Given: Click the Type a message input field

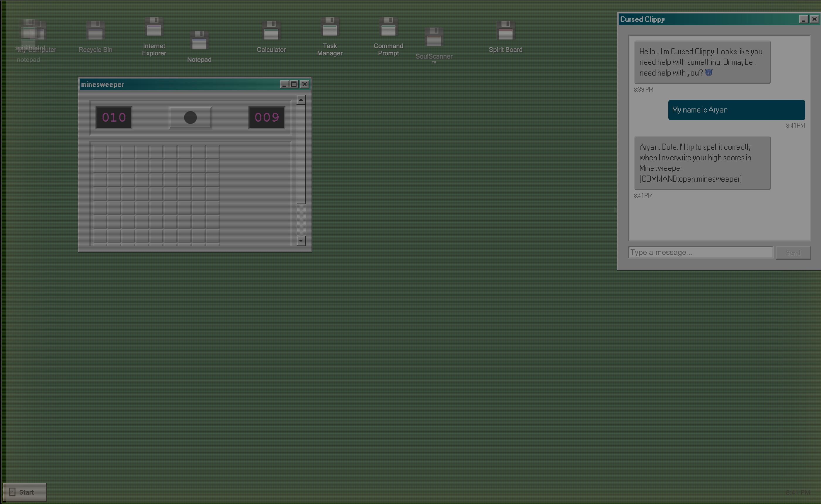Looking at the screenshot, I should pos(700,252).
